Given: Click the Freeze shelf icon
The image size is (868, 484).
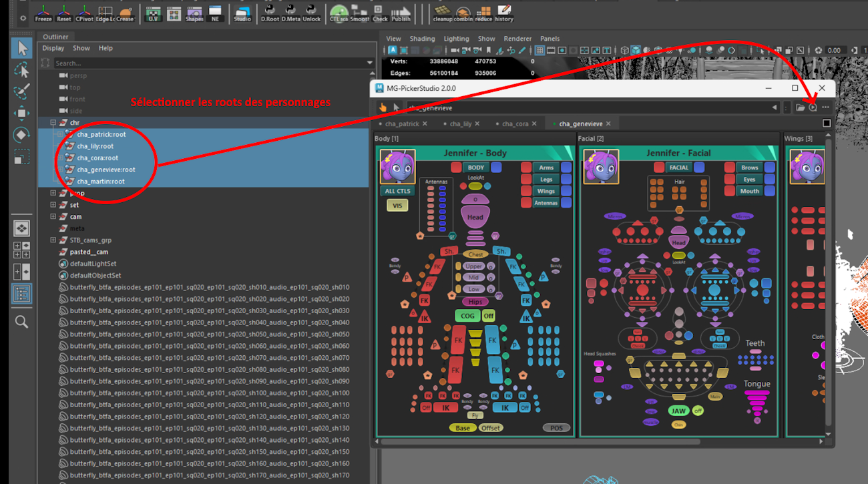Looking at the screenshot, I should coord(43,13).
